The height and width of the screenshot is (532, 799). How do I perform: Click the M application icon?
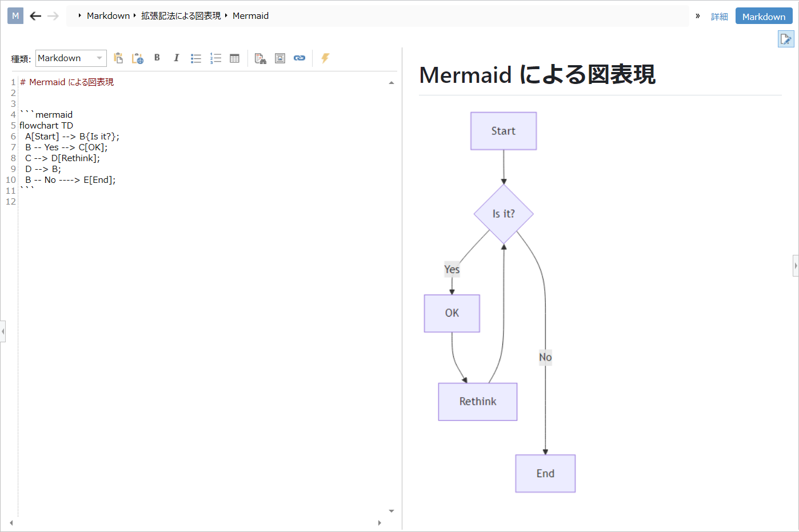pyautogui.click(x=15, y=16)
